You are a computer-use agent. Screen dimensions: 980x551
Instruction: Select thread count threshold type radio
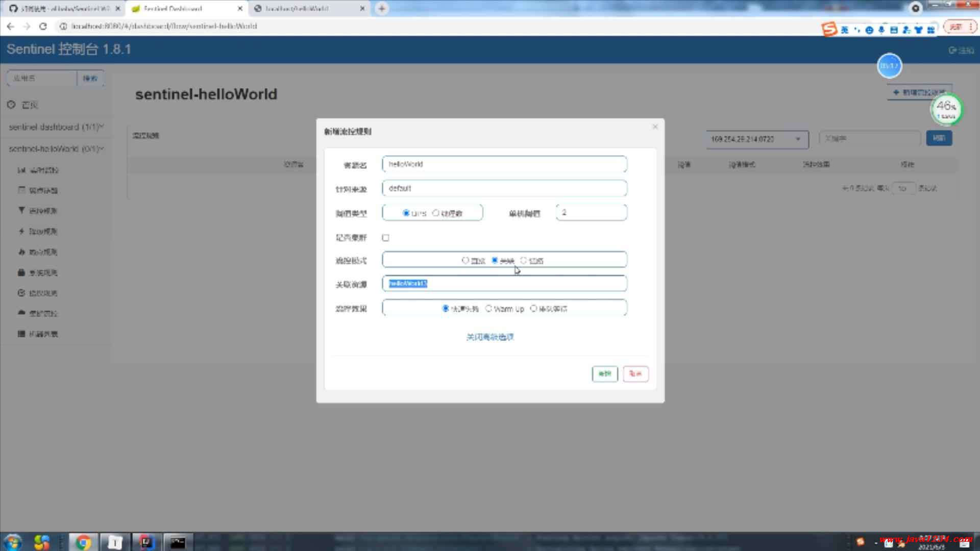pyautogui.click(x=435, y=213)
